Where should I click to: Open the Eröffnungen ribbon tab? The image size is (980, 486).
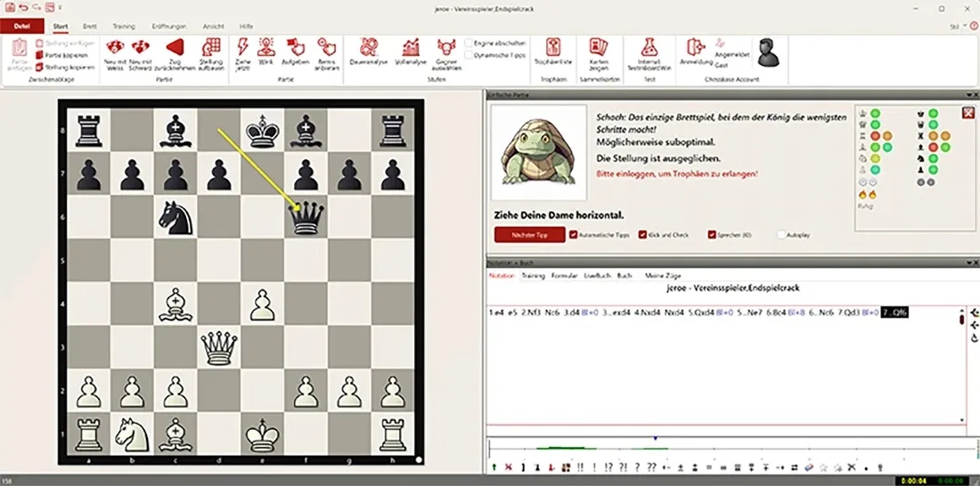click(168, 27)
